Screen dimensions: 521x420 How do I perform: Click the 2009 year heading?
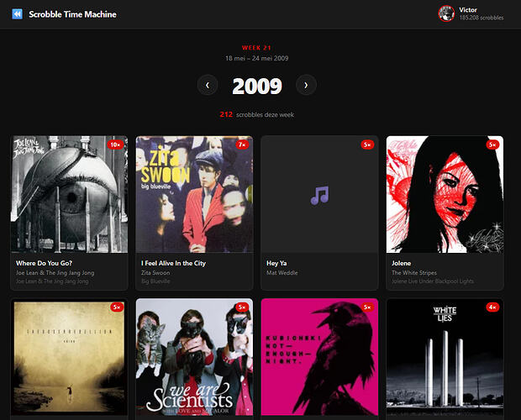click(257, 86)
